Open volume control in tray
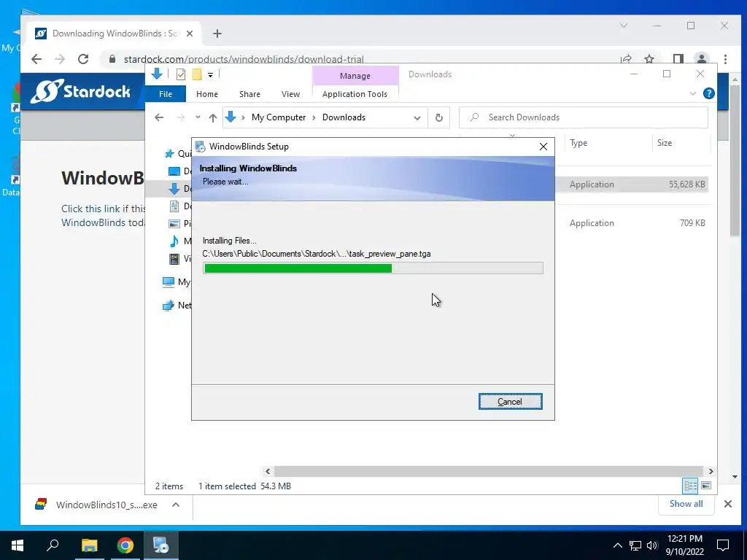Viewport: 747px width, 560px height. (x=652, y=545)
